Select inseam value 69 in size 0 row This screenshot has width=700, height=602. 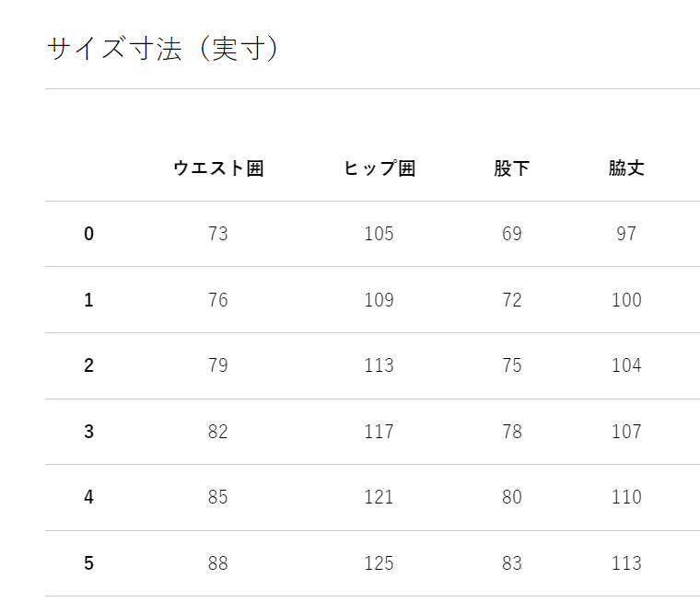coord(512,234)
